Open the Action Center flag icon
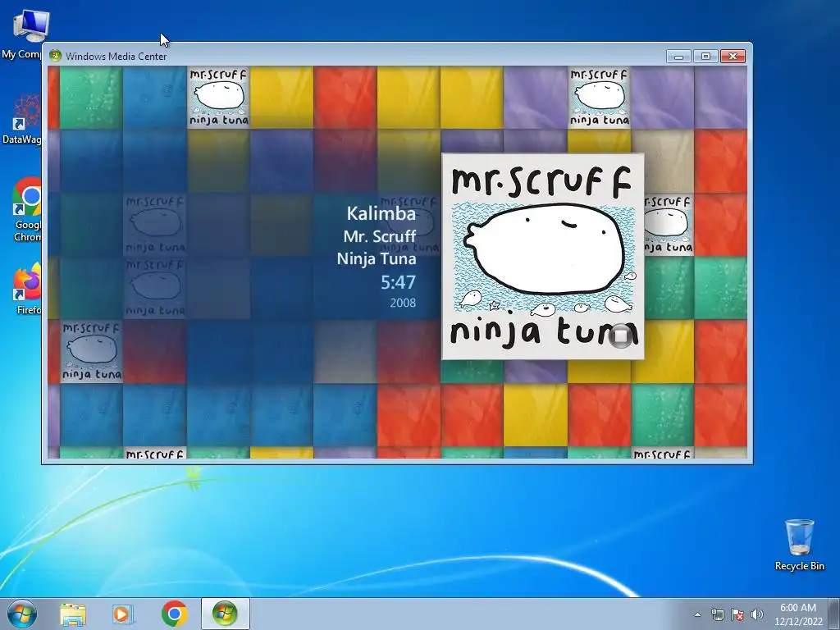 point(737,614)
